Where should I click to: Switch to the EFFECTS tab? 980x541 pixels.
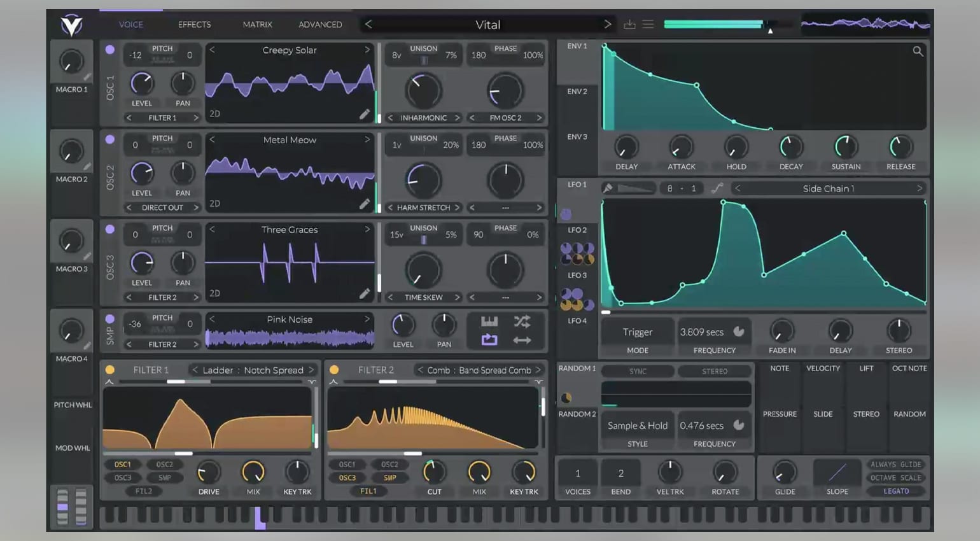pos(194,24)
